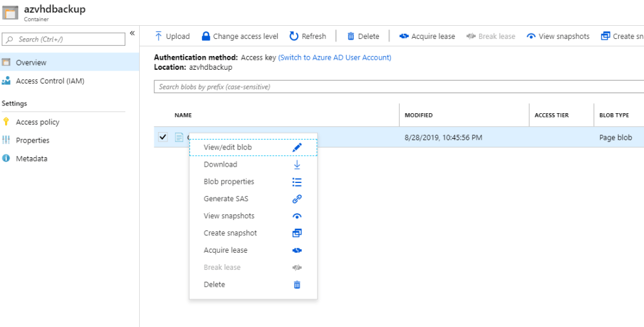Uncheck the selected blob row checkbox
This screenshot has height=327, width=644.
click(x=163, y=137)
